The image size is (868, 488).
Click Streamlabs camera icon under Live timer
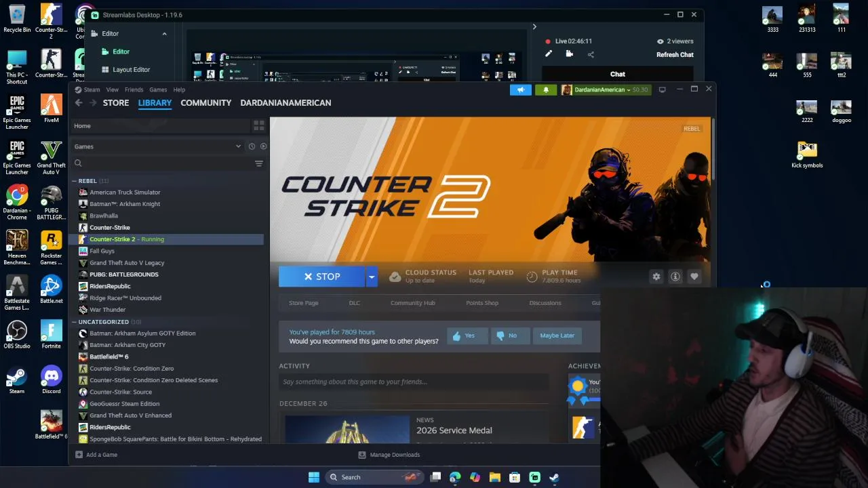coord(570,54)
